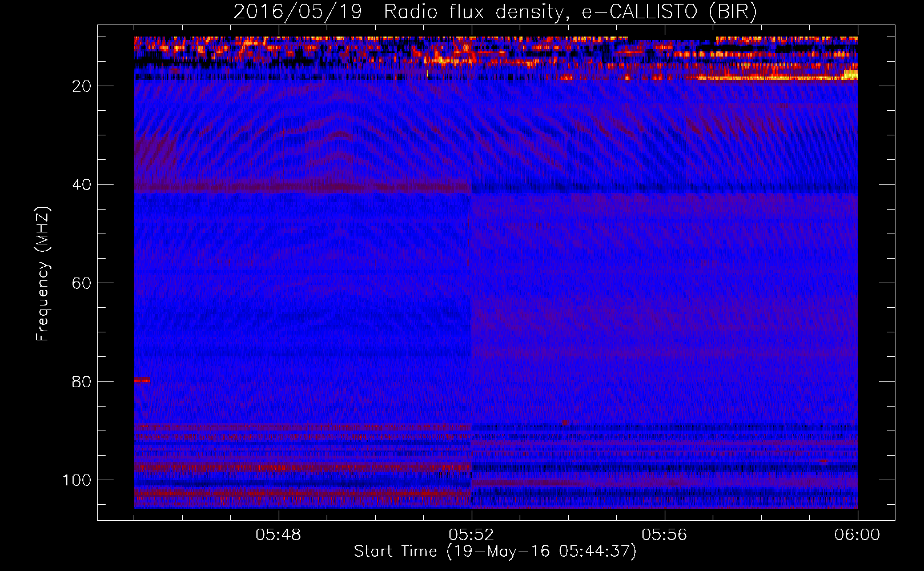This screenshot has width=924, height=571.
Task: Click the time tick label 05:48
Action: coord(279,535)
